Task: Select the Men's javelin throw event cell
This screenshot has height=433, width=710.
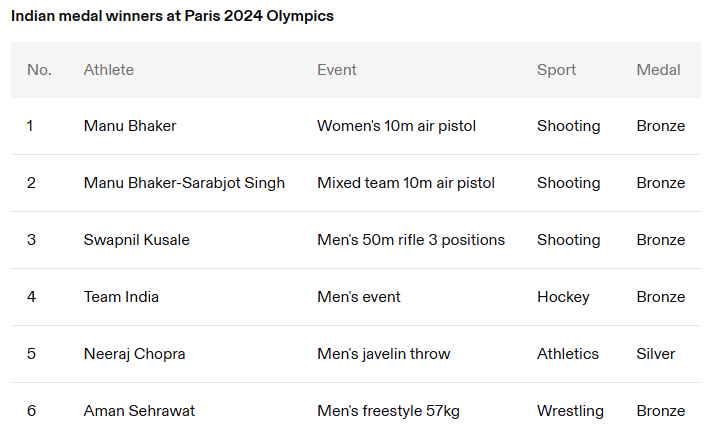Action: click(x=383, y=354)
